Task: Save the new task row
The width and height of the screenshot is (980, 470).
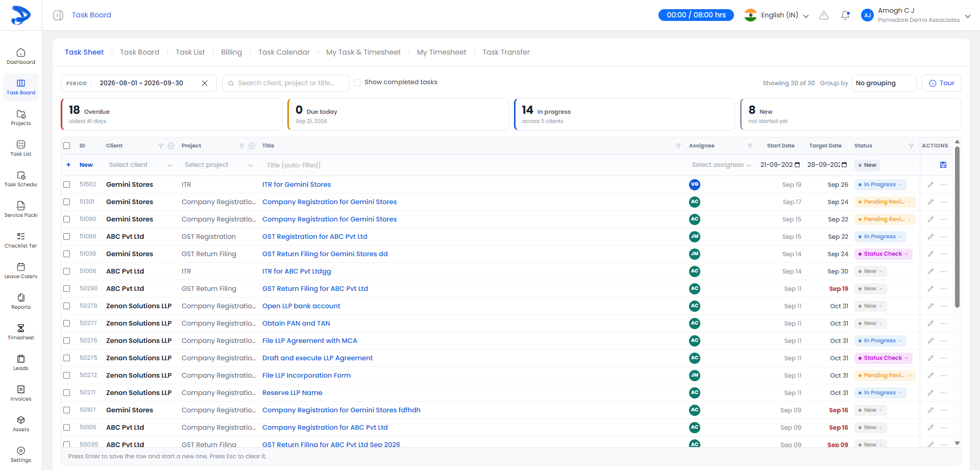Action: pos(943,165)
